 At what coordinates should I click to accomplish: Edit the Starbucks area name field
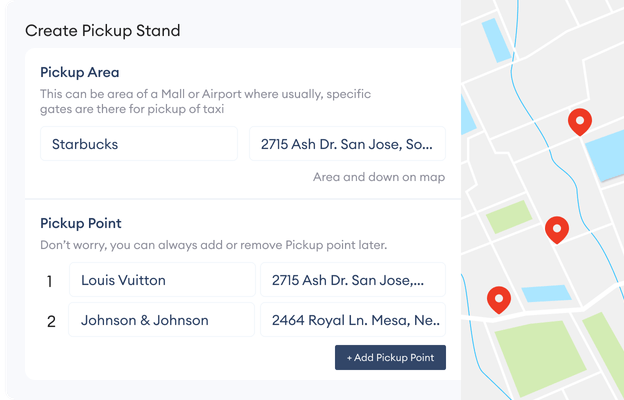point(139,144)
